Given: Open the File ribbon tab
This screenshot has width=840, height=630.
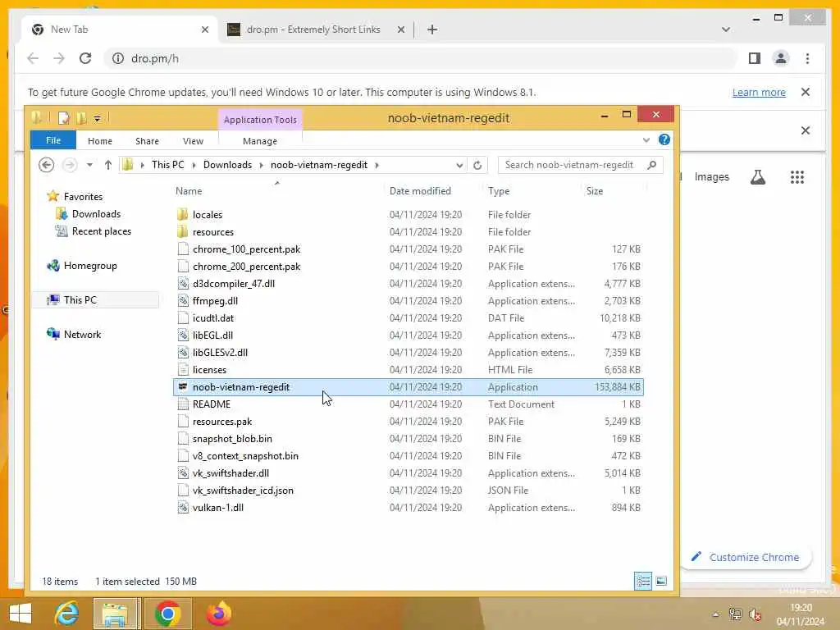Looking at the screenshot, I should (x=53, y=140).
